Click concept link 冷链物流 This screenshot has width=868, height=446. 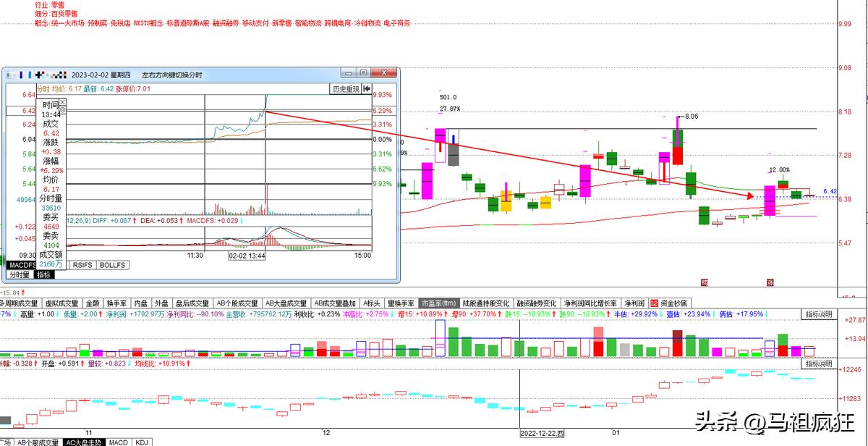[367, 23]
